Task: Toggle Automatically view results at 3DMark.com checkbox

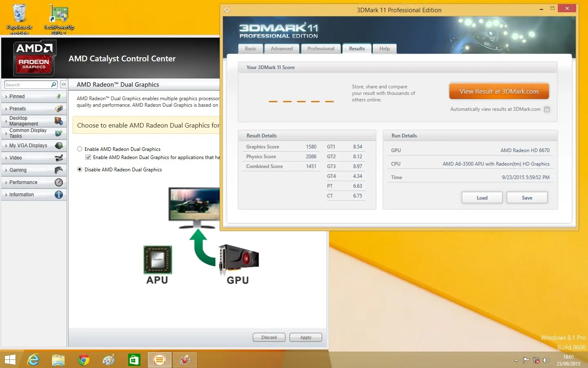Action: pyautogui.click(x=547, y=110)
